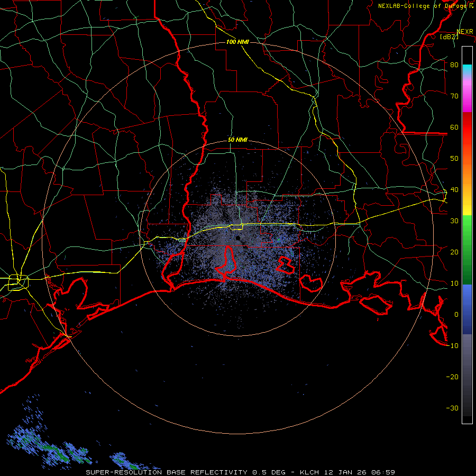Click the black radar site dot at ring center
Image resolution: width=476 pixels, height=476 pixels.
[237, 237]
